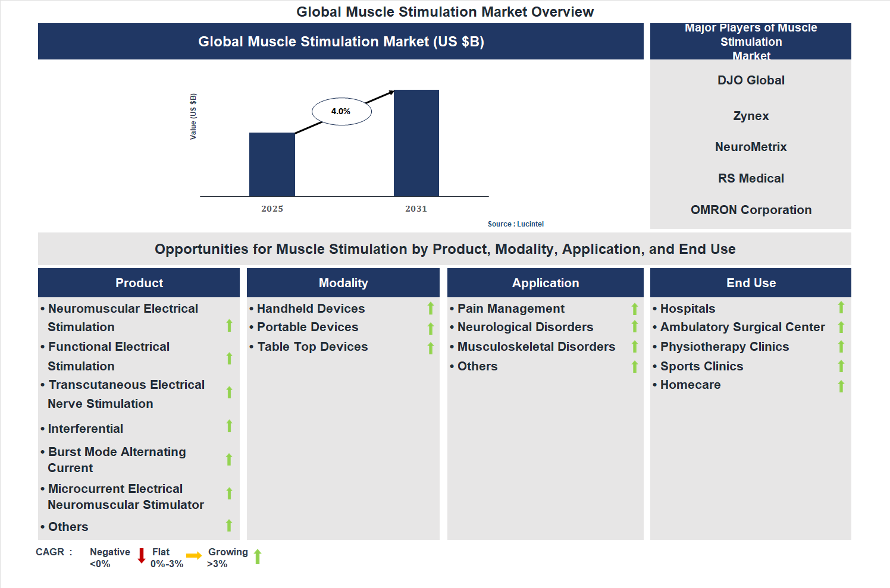
Task: Select the DJO Global entry
Action: (x=750, y=80)
